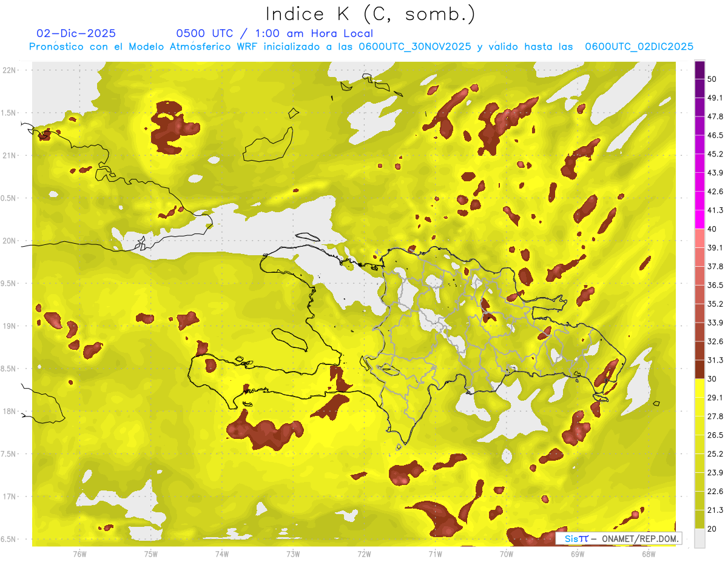Click the colorbar label 23.9
Viewport: 728px width, 562px height.
715,473
